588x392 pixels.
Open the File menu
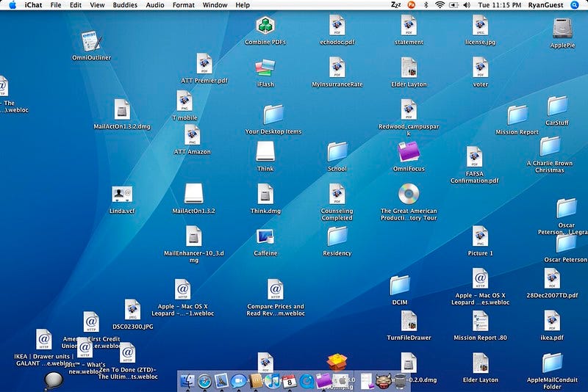[56, 5]
